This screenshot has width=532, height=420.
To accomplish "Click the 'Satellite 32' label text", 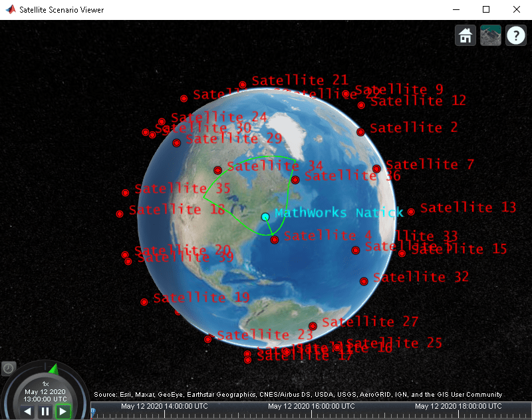I will (x=421, y=277).
